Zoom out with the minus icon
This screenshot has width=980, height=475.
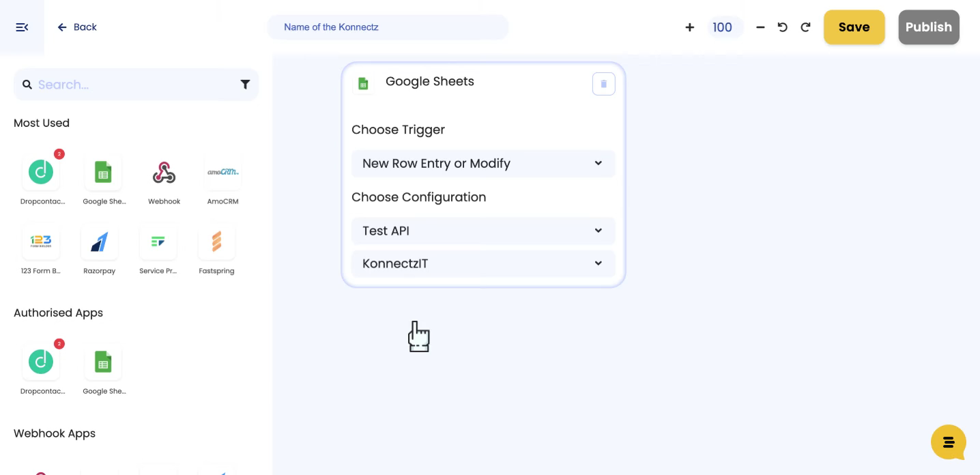point(760,27)
